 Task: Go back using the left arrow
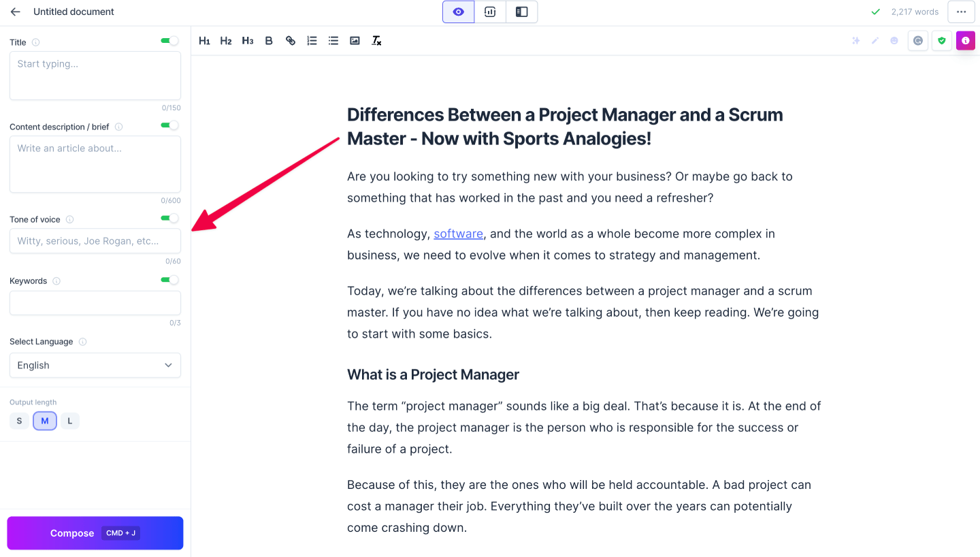pos(15,12)
